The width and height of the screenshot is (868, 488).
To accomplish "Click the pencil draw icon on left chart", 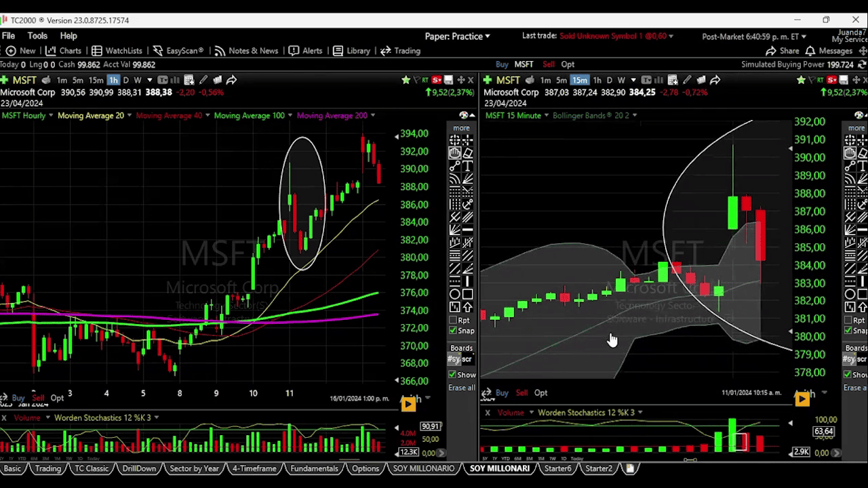I will [203, 80].
